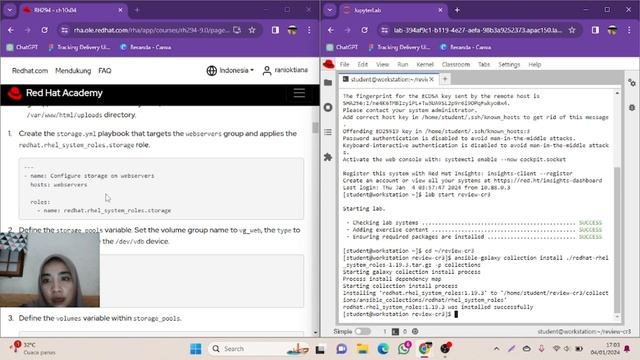Open Beranda - Canva bookmark in left window
640x360 pixels.
coord(146,47)
